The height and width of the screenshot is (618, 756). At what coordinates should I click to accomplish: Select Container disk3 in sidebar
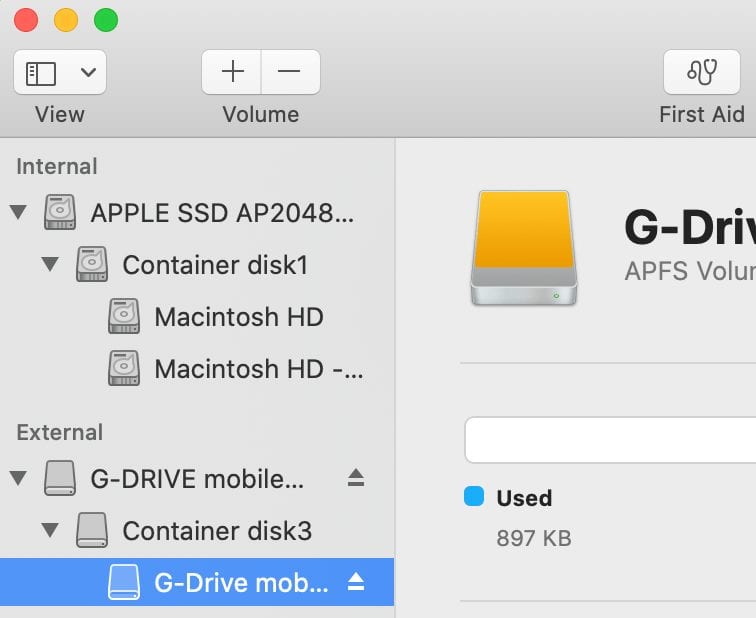tap(216, 530)
